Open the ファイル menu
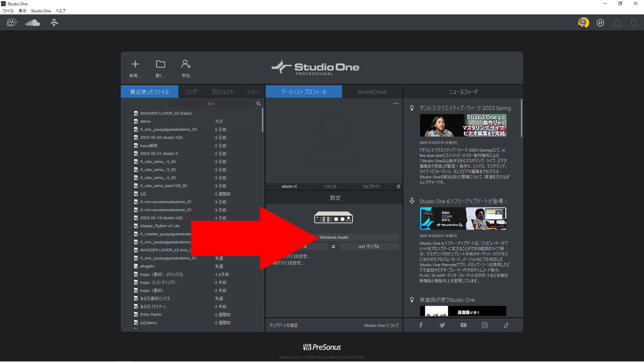 pos(8,11)
